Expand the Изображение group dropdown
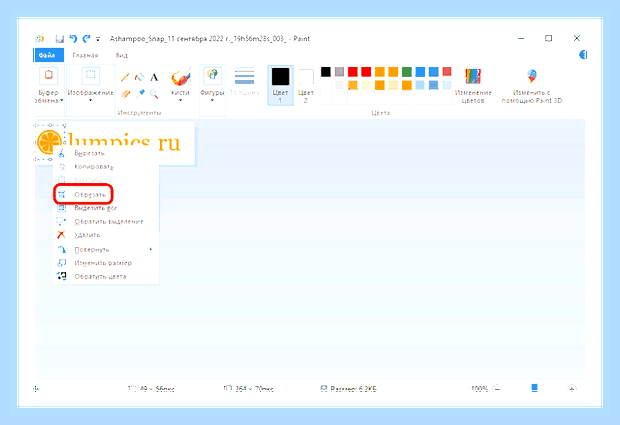Image resolution: width=620 pixels, height=425 pixels. coord(91,96)
